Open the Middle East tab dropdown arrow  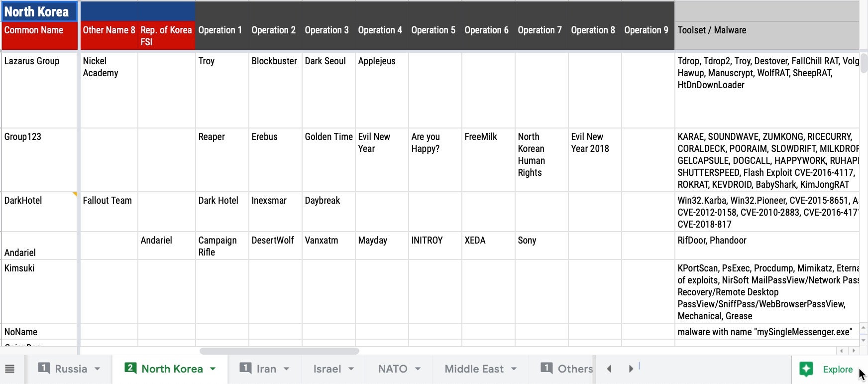coord(514,369)
